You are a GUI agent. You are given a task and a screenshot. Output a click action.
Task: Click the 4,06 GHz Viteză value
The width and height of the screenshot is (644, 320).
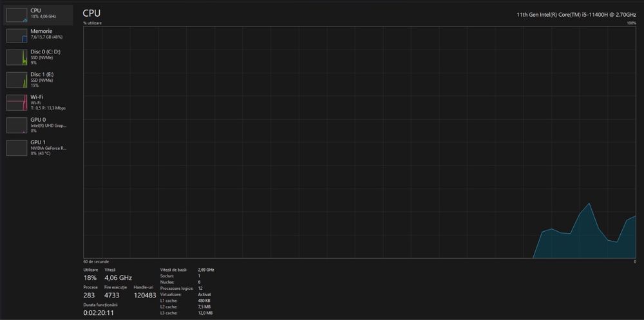(118, 278)
